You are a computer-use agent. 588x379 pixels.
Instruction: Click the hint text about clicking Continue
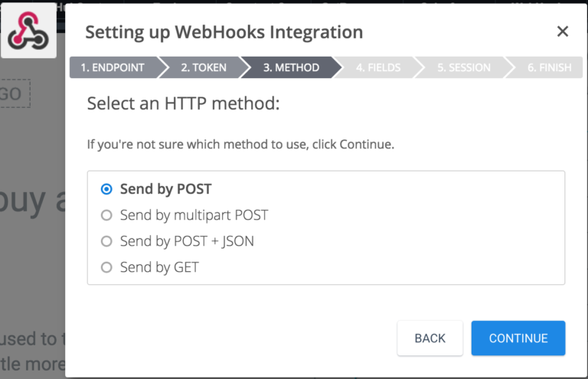click(240, 144)
